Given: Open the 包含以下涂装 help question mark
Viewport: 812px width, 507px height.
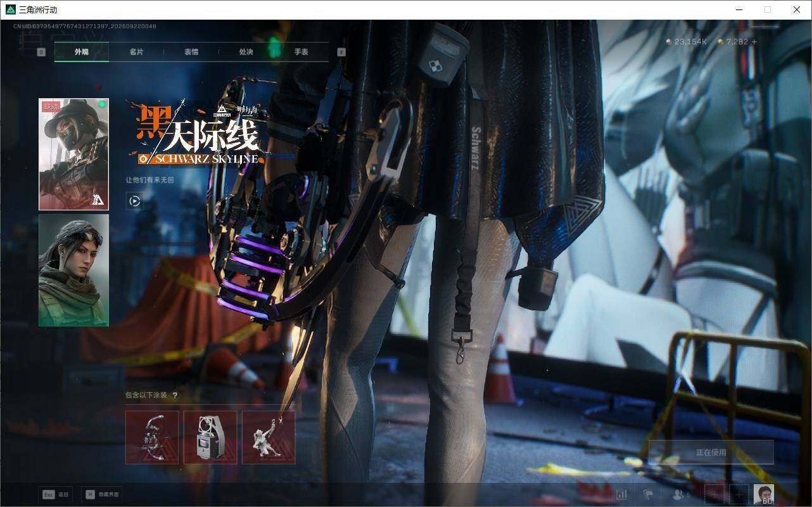Looking at the screenshot, I should [x=175, y=395].
